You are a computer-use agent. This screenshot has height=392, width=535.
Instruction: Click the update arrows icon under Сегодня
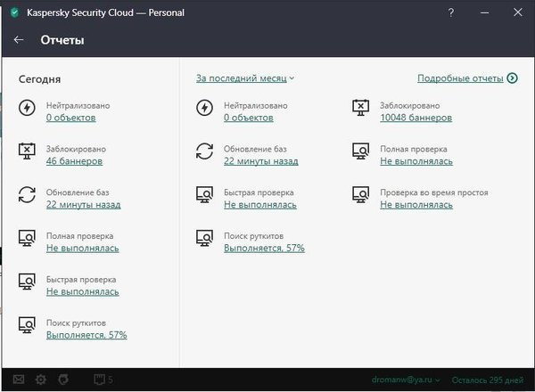point(28,195)
